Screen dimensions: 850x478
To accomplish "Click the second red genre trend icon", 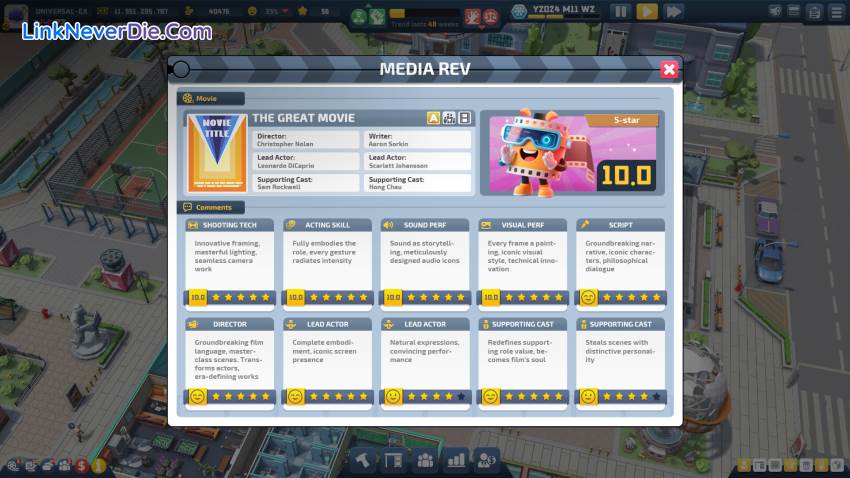I will [490, 17].
